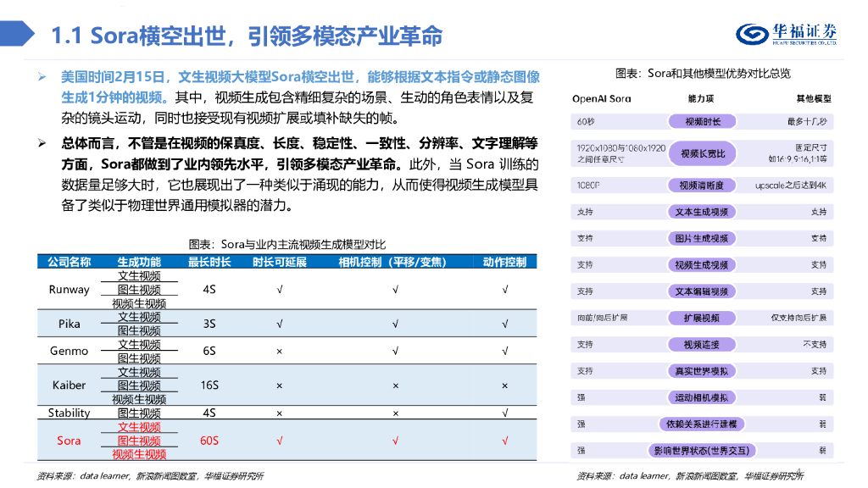This screenshot has width=868, height=488.
Task: Click the '视频连接' purple pill label
Action: [702, 345]
